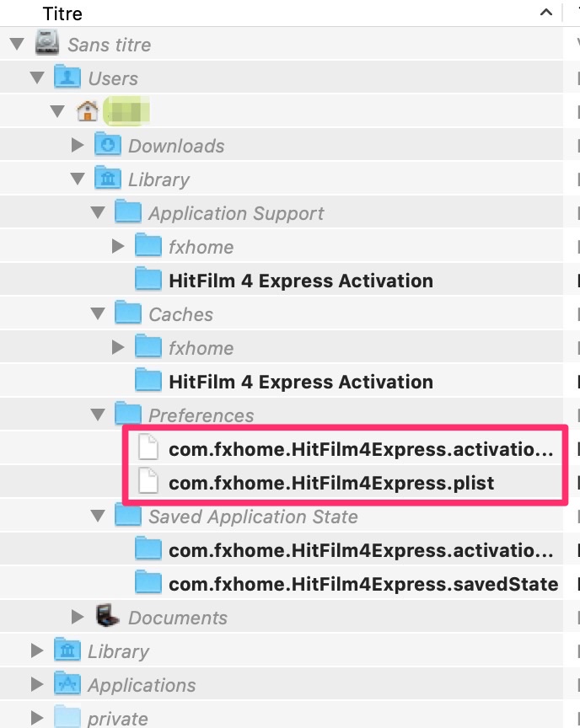Viewport: 580px width, 728px height.
Task: Sort by the Titre column header
Action: point(62,13)
